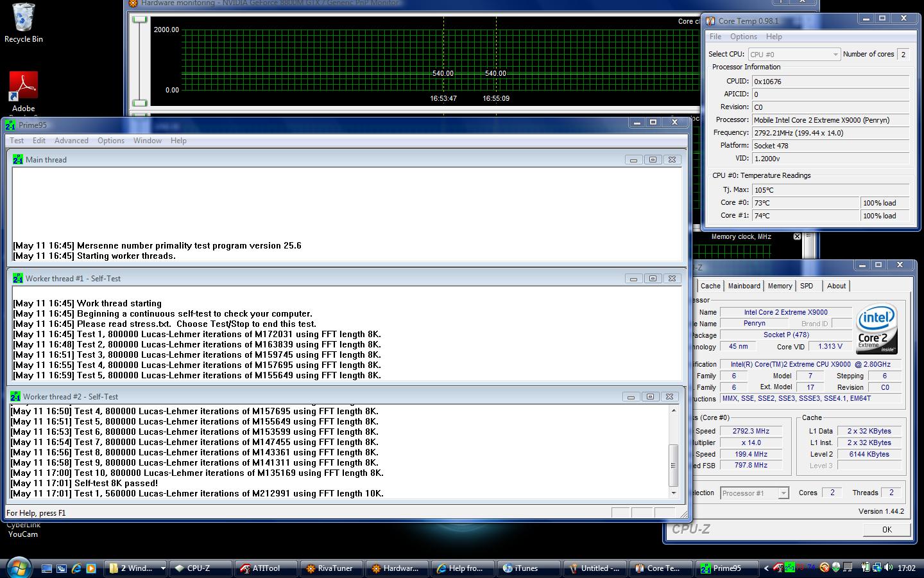924x578 pixels.
Task: Open the Prime95 Test menu
Action: tap(17, 141)
